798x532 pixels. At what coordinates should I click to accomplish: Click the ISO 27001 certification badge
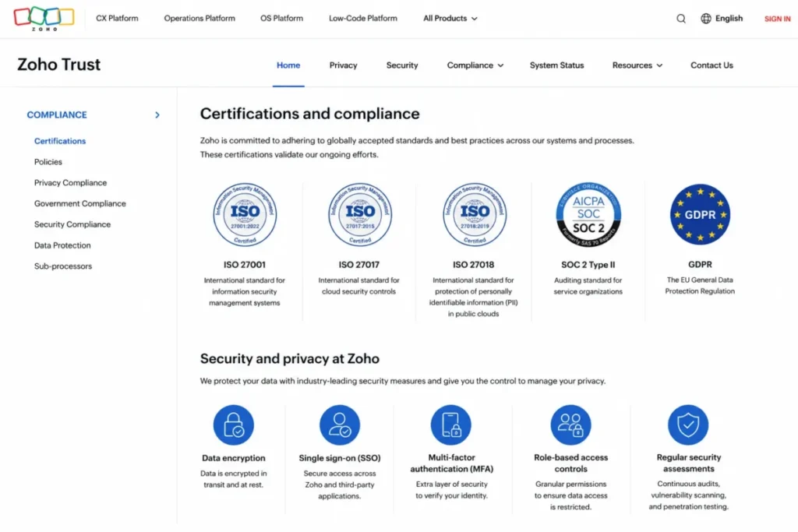(245, 215)
